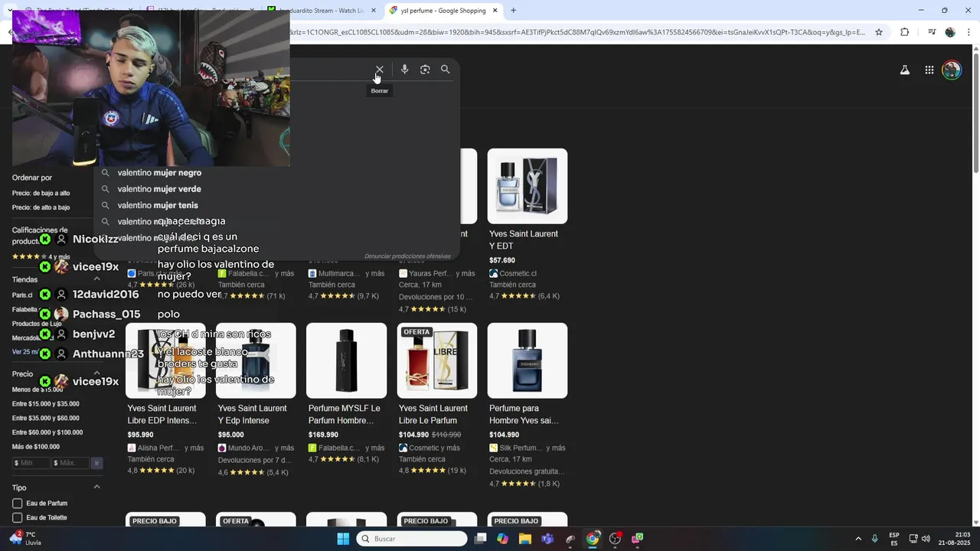980x551 pixels.
Task: Report predictions via Denunciar predicciones ofensivas
Action: 407,256
